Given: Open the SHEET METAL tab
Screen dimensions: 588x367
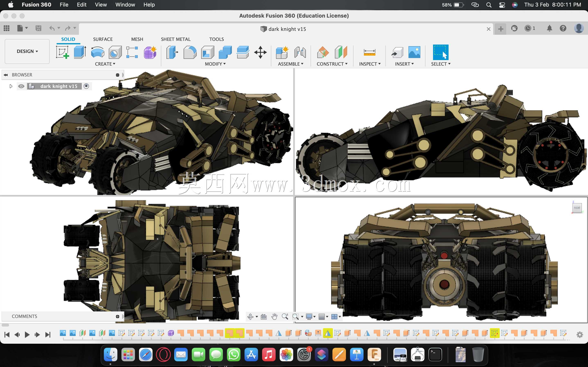Looking at the screenshot, I should pyautogui.click(x=176, y=39).
